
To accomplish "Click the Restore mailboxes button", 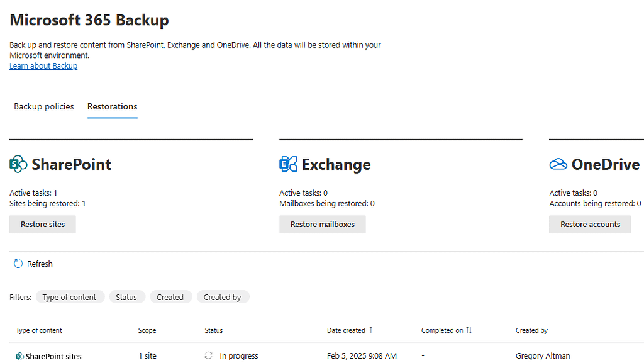I will point(323,225).
